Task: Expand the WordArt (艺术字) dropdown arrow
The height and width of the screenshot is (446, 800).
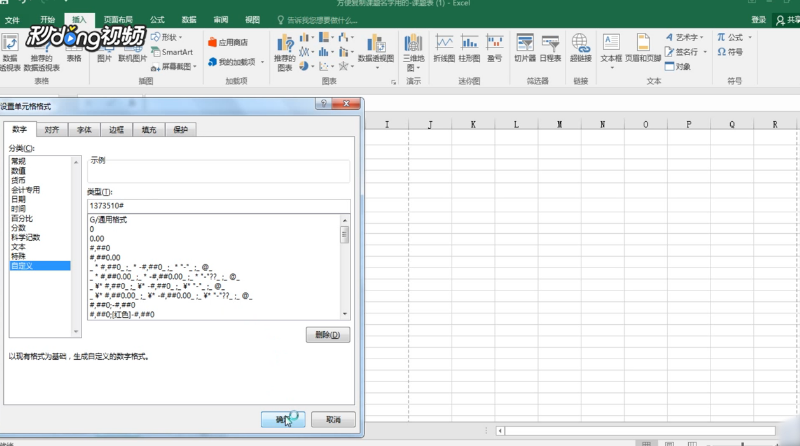Action: (x=702, y=37)
